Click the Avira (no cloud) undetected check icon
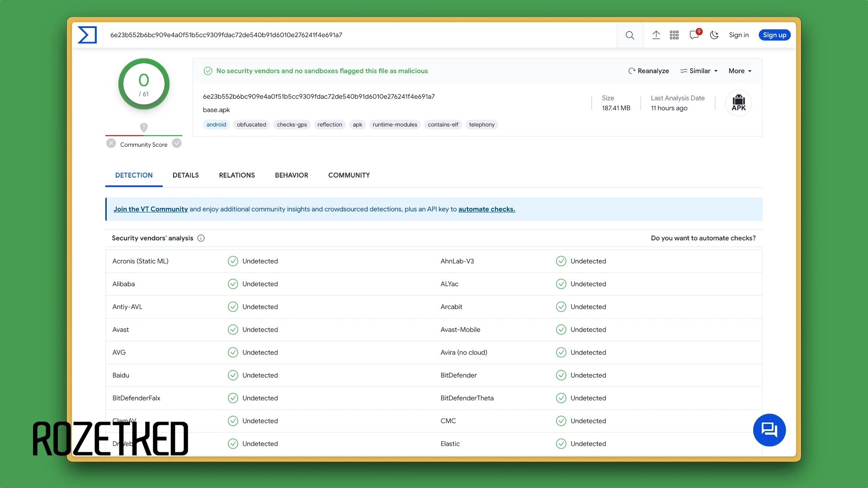The height and width of the screenshot is (488, 868). coord(561,352)
